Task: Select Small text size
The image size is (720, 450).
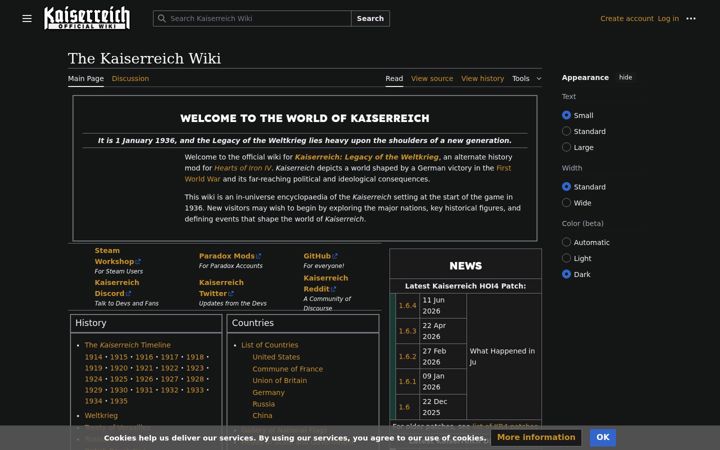Action: (x=566, y=115)
